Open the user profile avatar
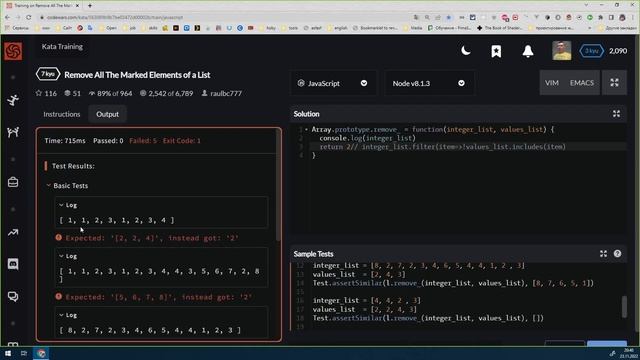Viewport: 640px width, 360px height. click(x=562, y=51)
